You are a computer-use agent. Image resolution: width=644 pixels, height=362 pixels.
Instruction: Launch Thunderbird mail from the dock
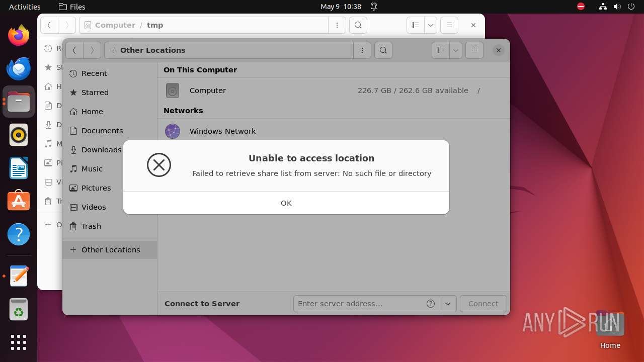(x=19, y=68)
